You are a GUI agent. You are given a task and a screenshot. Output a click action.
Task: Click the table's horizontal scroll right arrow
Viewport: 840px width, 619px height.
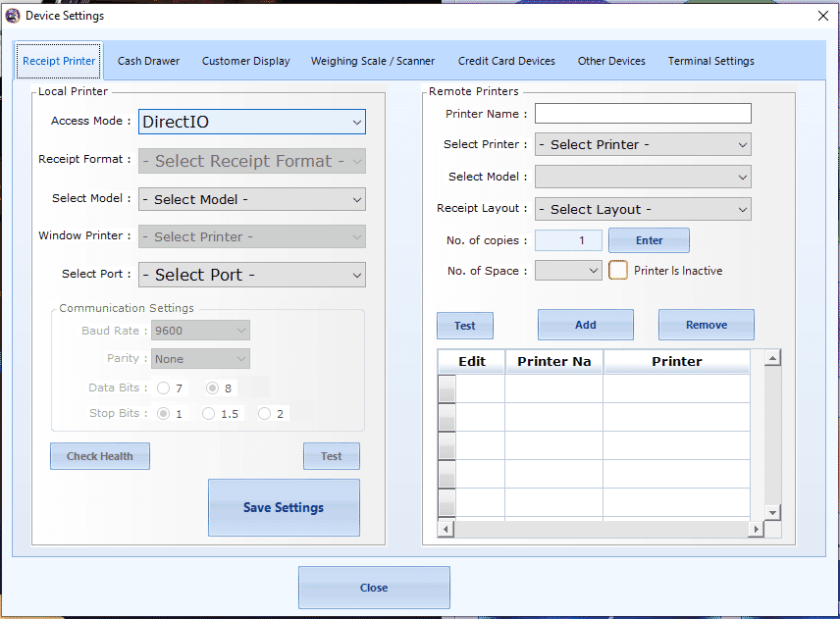(x=755, y=530)
